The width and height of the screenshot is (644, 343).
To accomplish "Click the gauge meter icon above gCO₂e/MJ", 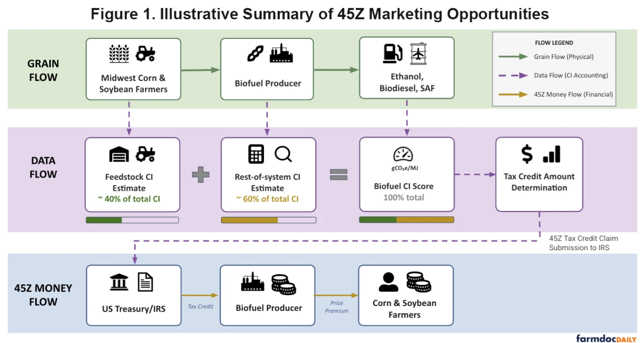I will point(404,155).
